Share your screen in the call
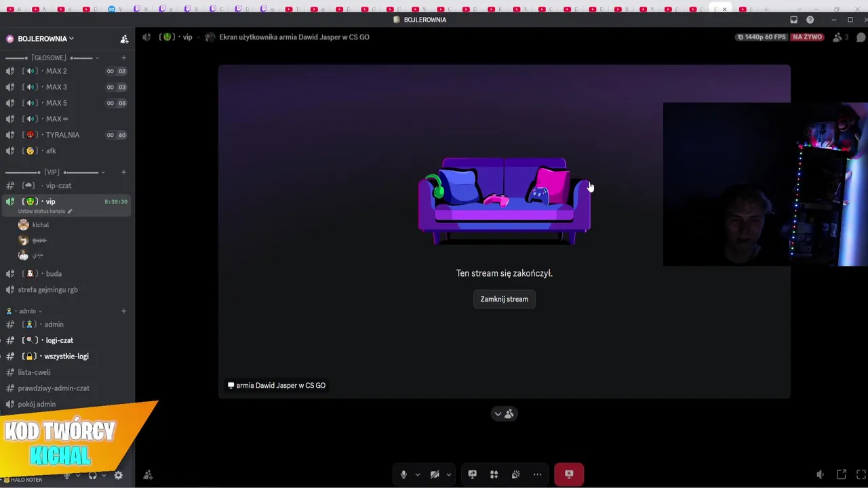The width and height of the screenshot is (868, 488). pyautogui.click(x=473, y=474)
